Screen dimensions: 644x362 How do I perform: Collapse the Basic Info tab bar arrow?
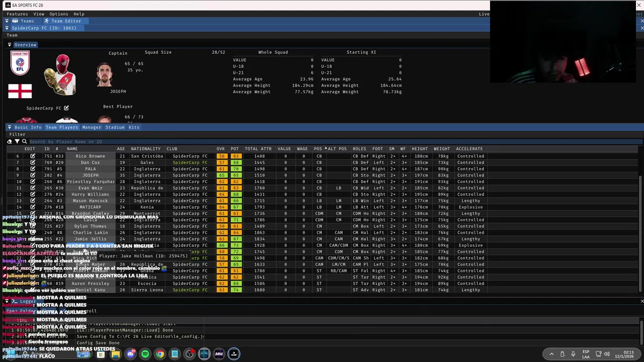click(9, 127)
